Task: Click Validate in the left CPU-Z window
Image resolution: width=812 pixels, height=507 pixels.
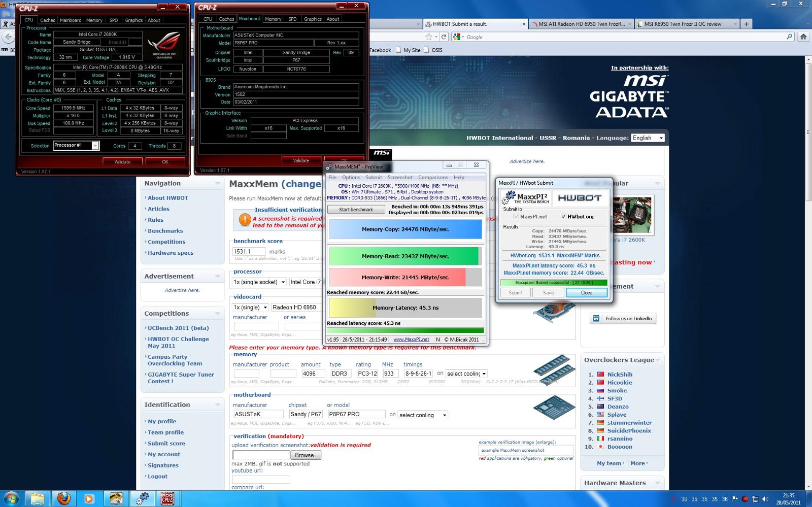Action: 122,162
